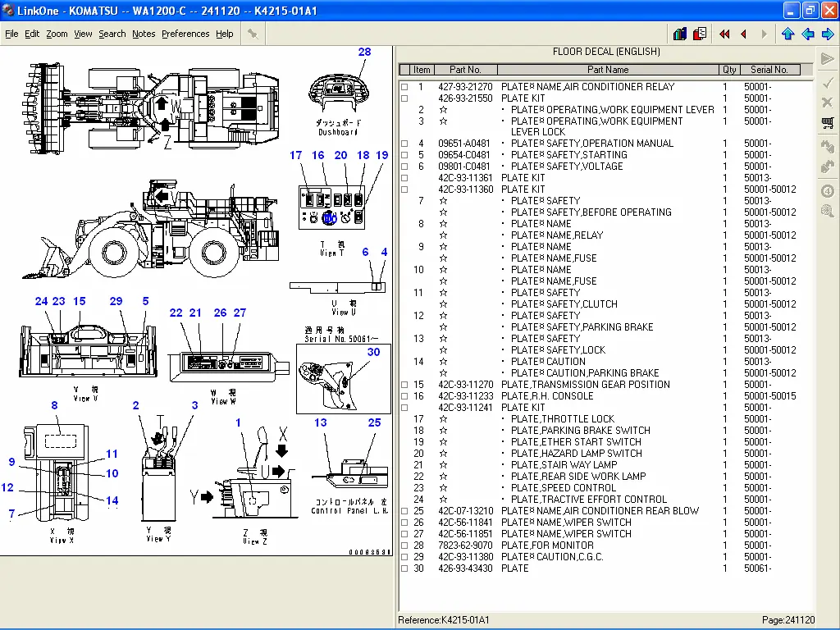
Task: Tick checkbox for part 427-93-21270
Action: [404, 87]
